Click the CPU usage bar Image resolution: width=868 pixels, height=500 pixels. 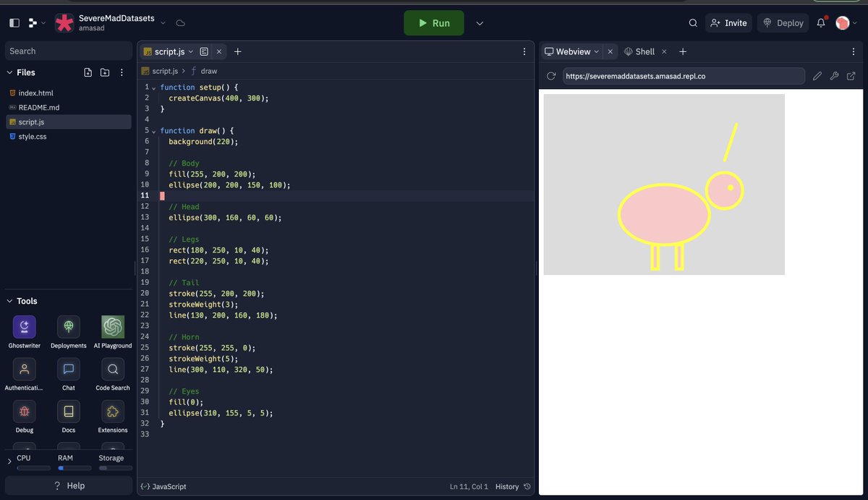tap(33, 467)
